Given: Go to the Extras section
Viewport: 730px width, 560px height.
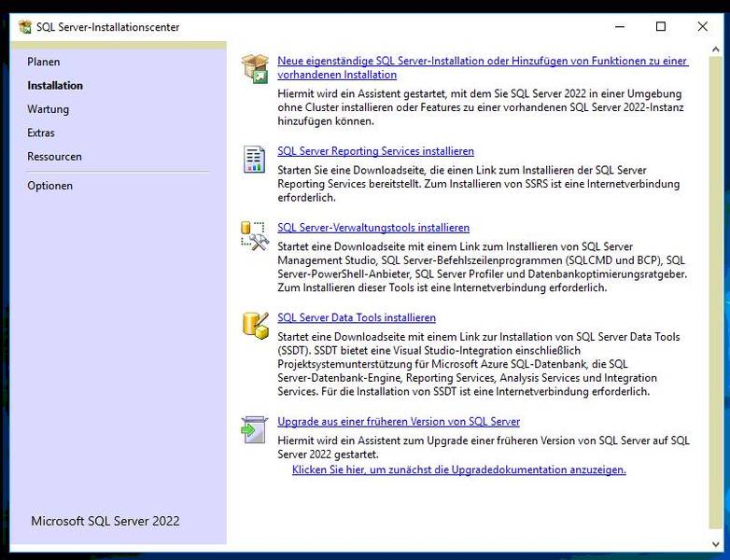Looking at the screenshot, I should coord(41,133).
